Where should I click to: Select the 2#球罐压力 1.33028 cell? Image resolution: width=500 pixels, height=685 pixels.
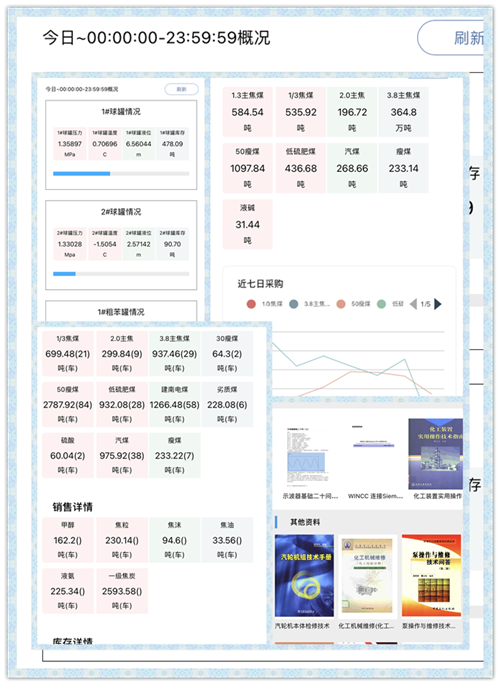(70, 244)
